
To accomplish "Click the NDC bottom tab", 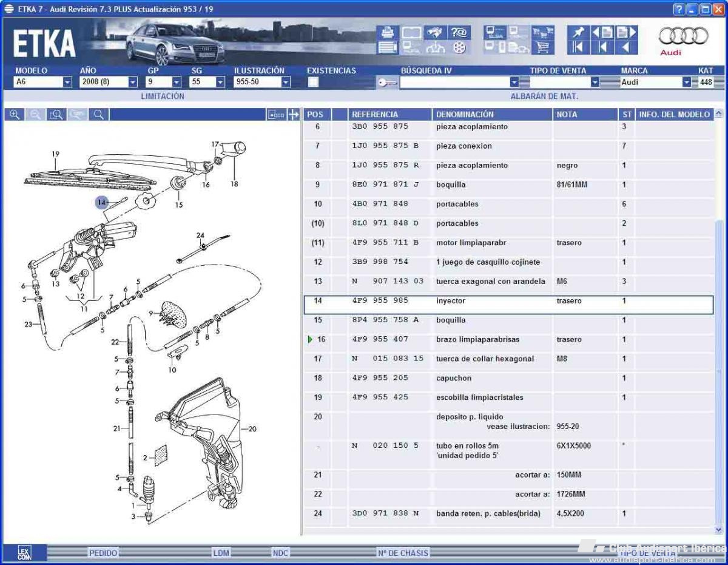I will 280,553.
